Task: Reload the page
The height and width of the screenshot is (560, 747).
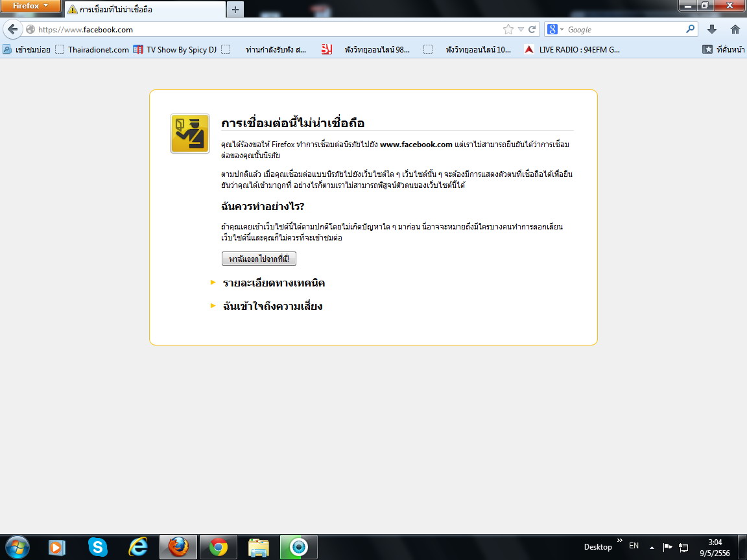Action: (x=532, y=30)
